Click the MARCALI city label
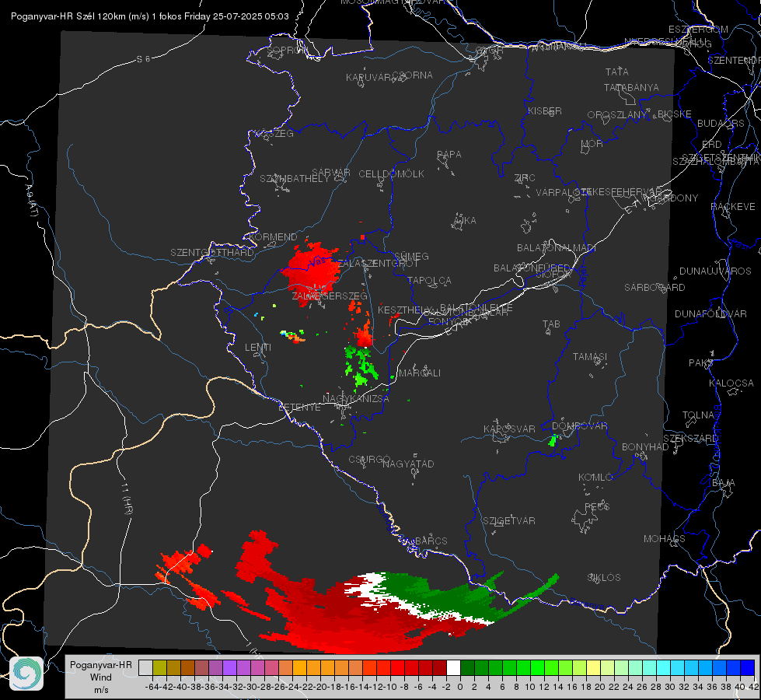The image size is (761, 700). click(x=420, y=373)
